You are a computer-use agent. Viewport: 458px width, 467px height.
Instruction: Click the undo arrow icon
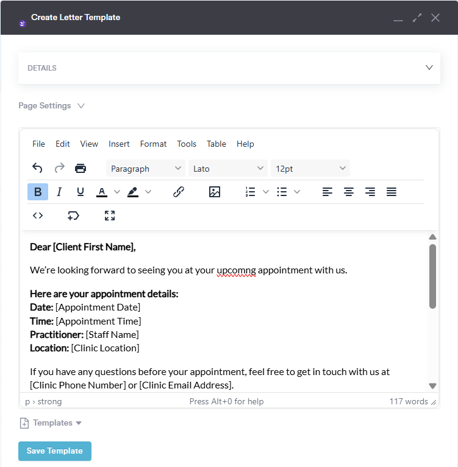click(x=37, y=168)
